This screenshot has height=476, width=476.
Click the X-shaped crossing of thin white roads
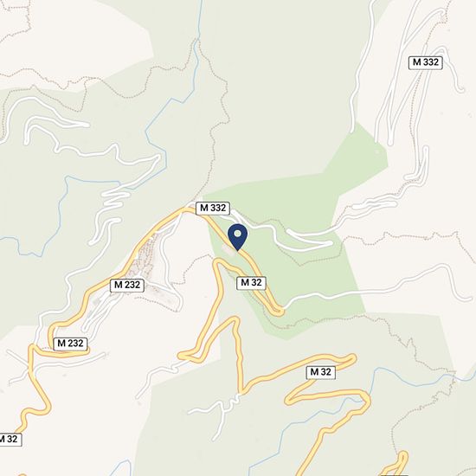(28, 367)
